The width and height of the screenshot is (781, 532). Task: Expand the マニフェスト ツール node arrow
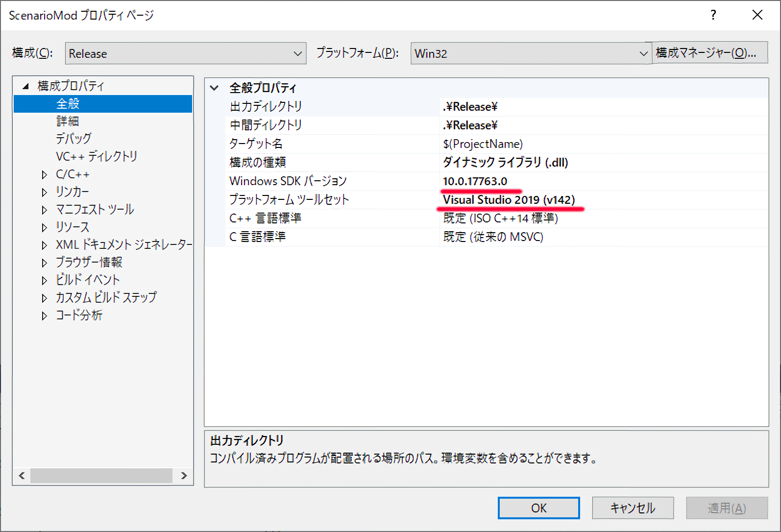point(45,210)
